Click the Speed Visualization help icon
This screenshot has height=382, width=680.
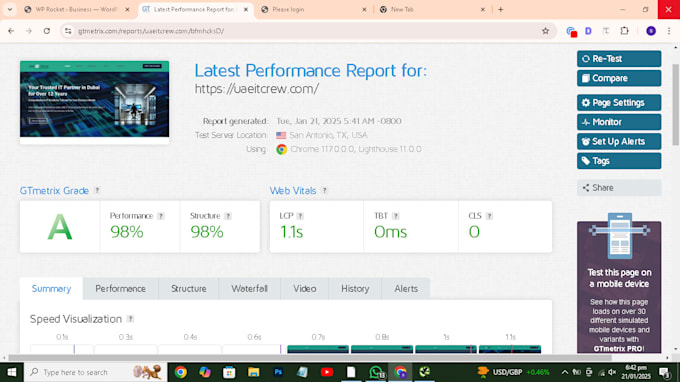[x=130, y=319]
